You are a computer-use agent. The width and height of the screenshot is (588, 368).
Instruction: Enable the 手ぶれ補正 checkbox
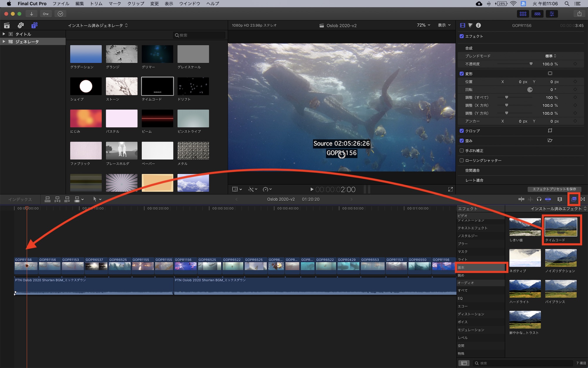(462, 150)
